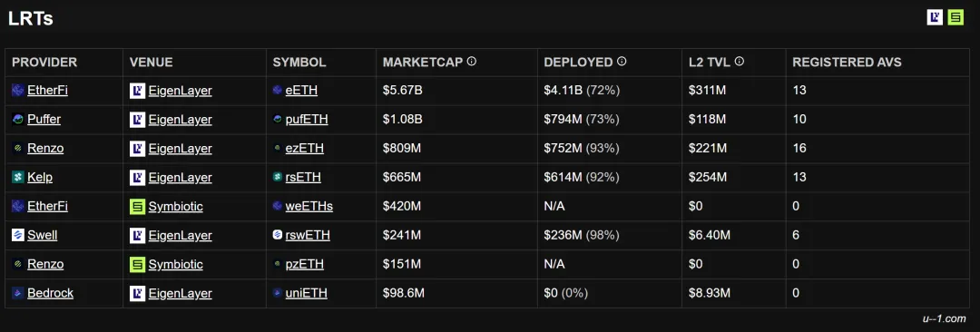Screen dimensions: 980x332
Task: Open the Renzo link in the ezETH row
Action: click(x=45, y=148)
